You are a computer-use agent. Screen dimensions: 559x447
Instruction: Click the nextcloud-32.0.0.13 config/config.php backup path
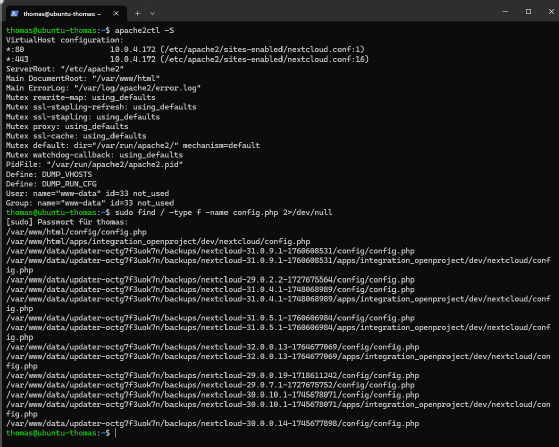coord(212,347)
